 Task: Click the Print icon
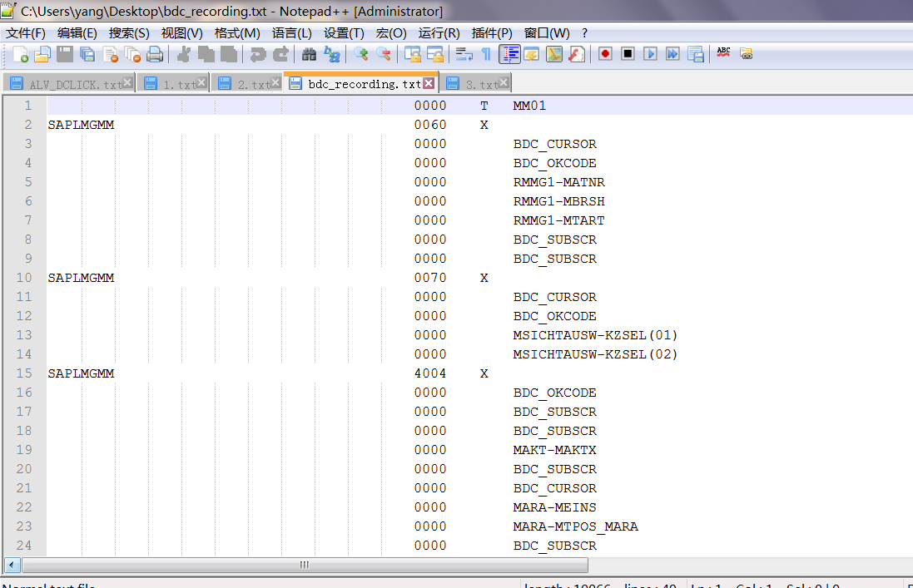tap(155, 54)
